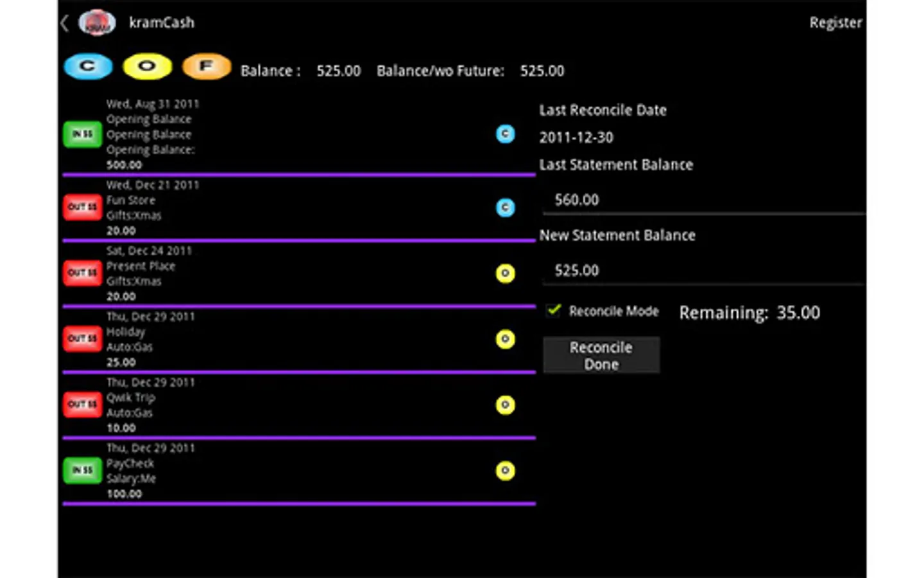Toggle cleared status on Fun Store transaction
924x578 pixels.
pyautogui.click(x=505, y=207)
